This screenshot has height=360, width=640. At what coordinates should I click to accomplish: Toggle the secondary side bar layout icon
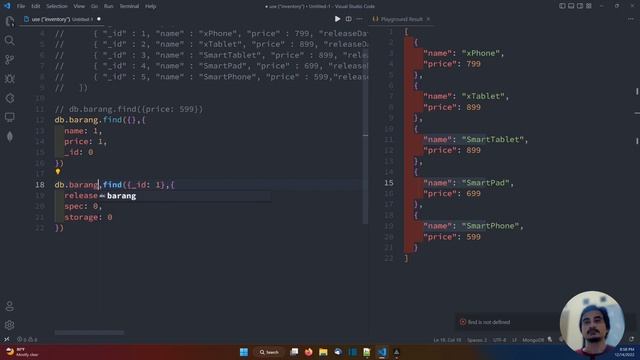[x=580, y=6]
